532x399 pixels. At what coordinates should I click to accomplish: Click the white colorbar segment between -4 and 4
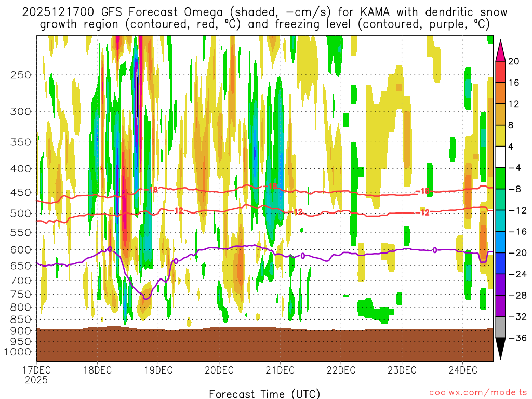(x=500, y=157)
